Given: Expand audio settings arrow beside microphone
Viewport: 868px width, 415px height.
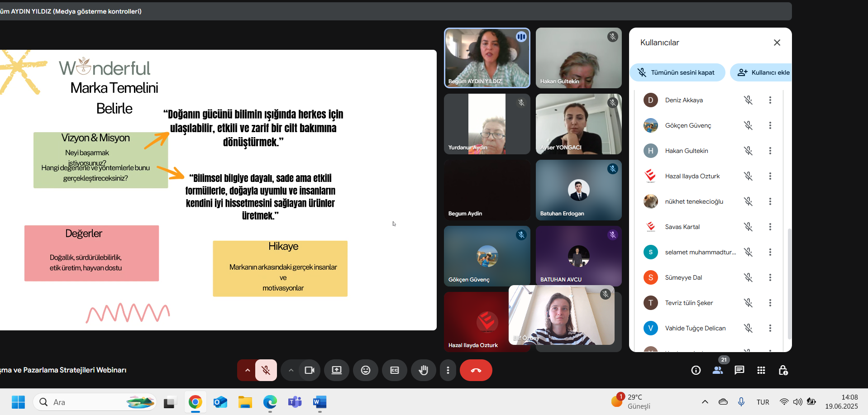Looking at the screenshot, I should coord(247,370).
